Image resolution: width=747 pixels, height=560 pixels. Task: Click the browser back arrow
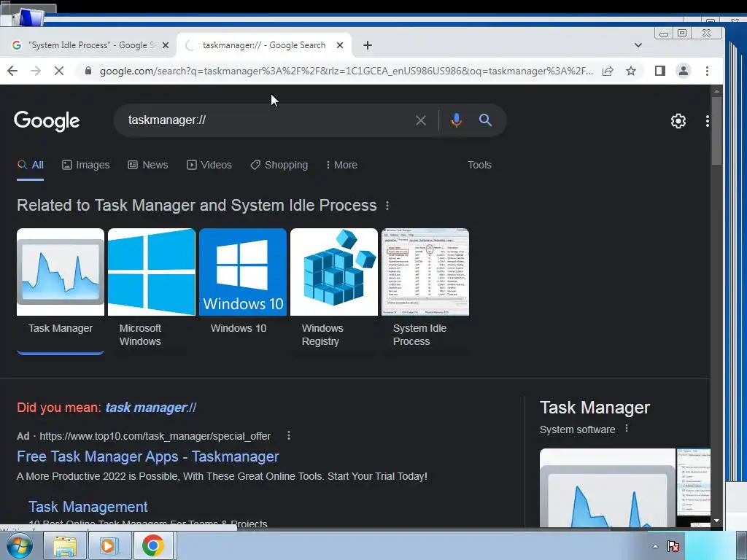coord(12,71)
